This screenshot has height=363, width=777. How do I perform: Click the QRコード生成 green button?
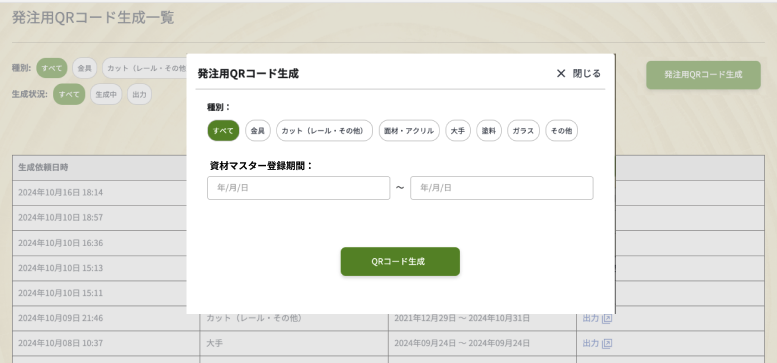pos(400,261)
